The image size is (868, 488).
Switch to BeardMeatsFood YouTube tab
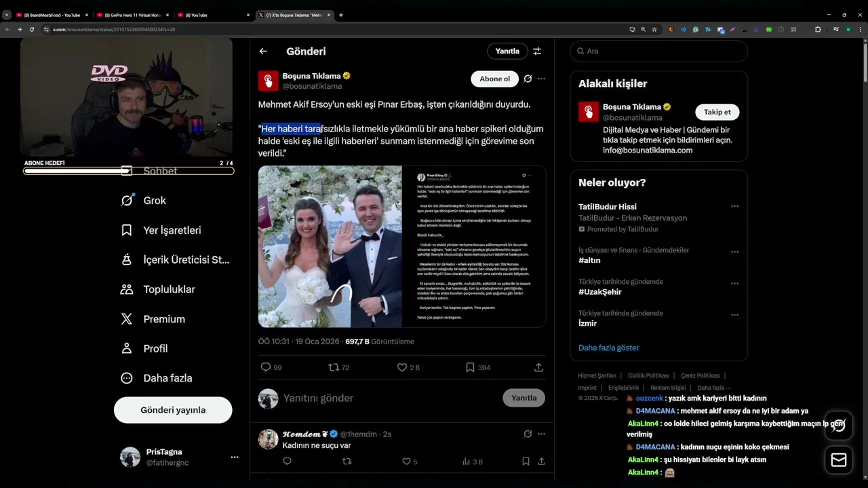tap(51, 15)
